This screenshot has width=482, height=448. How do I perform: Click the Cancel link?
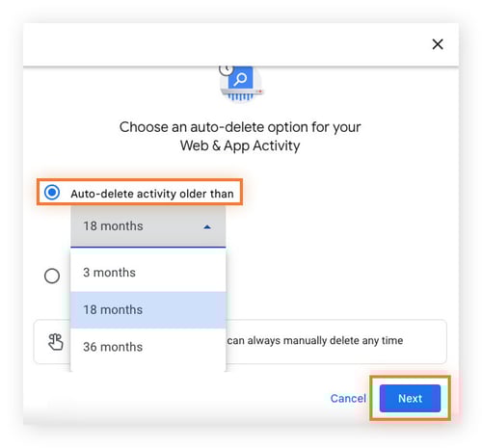[x=348, y=398]
